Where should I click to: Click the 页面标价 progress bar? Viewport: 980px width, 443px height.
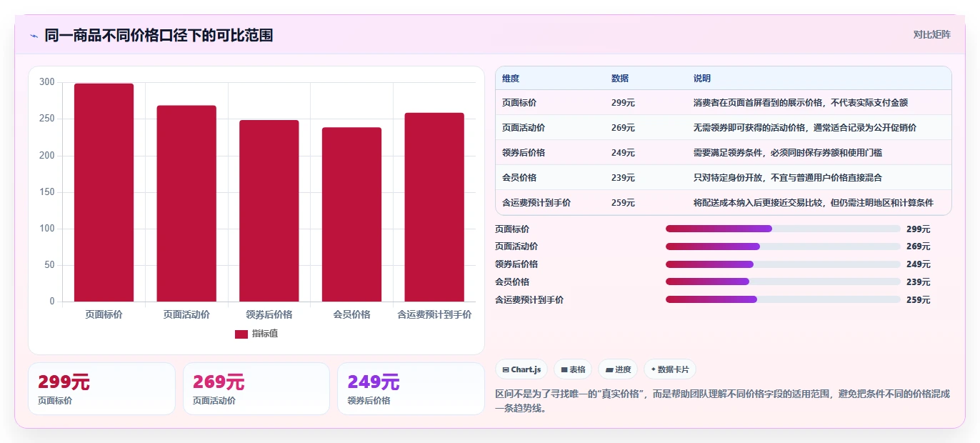783,229
